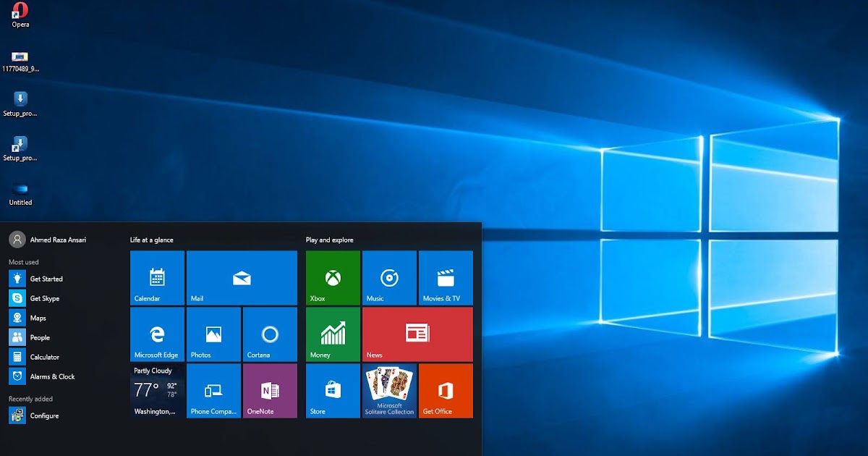Image resolution: width=868 pixels, height=456 pixels.
Task: Click the Most used label
Action: (x=24, y=262)
